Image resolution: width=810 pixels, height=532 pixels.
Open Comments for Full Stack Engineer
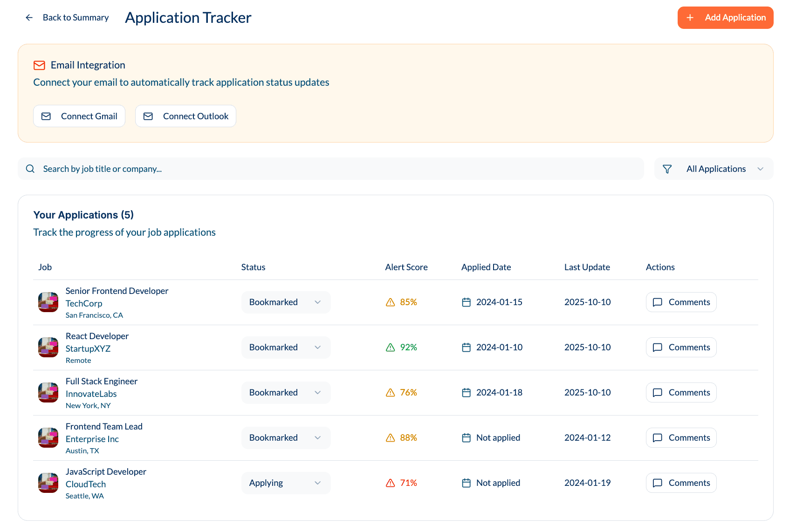tap(681, 393)
